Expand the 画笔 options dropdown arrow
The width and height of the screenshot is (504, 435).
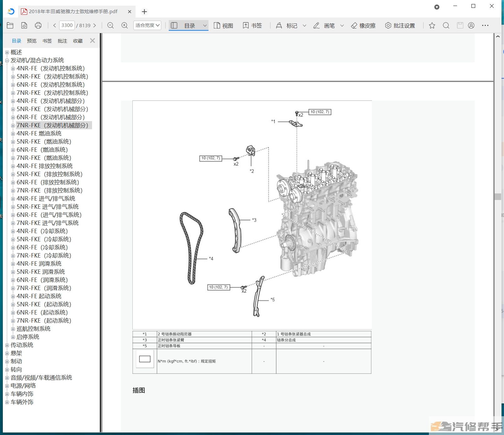[342, 26]
